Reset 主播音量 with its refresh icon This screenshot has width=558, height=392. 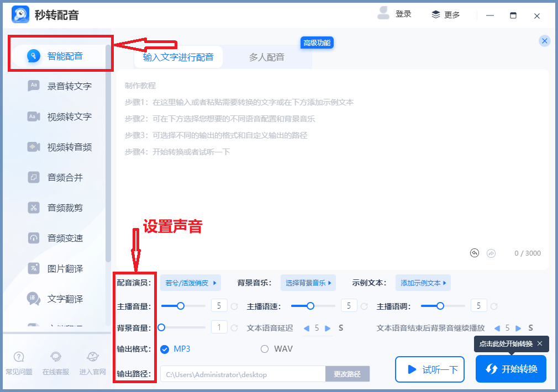pos(234,306)
